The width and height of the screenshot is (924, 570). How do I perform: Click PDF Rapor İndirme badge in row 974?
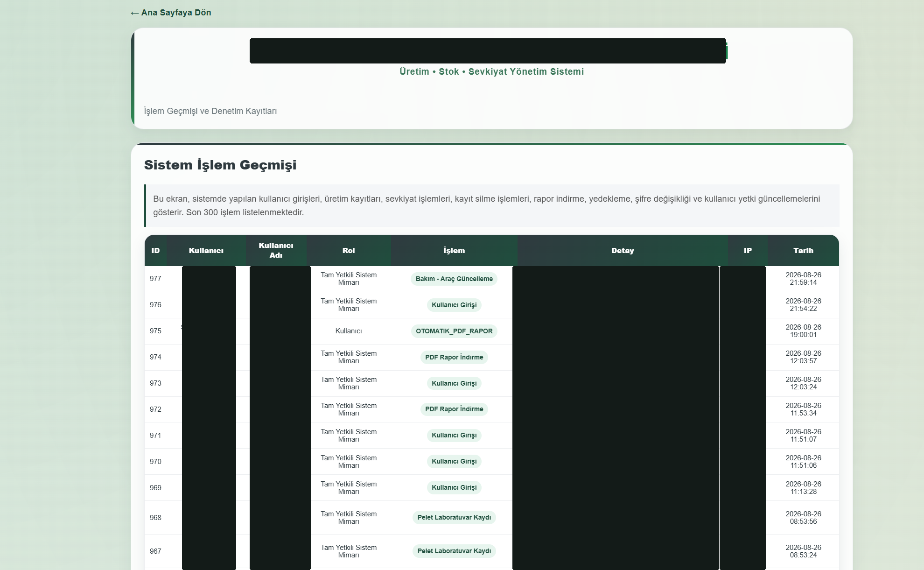coord(454,357)
